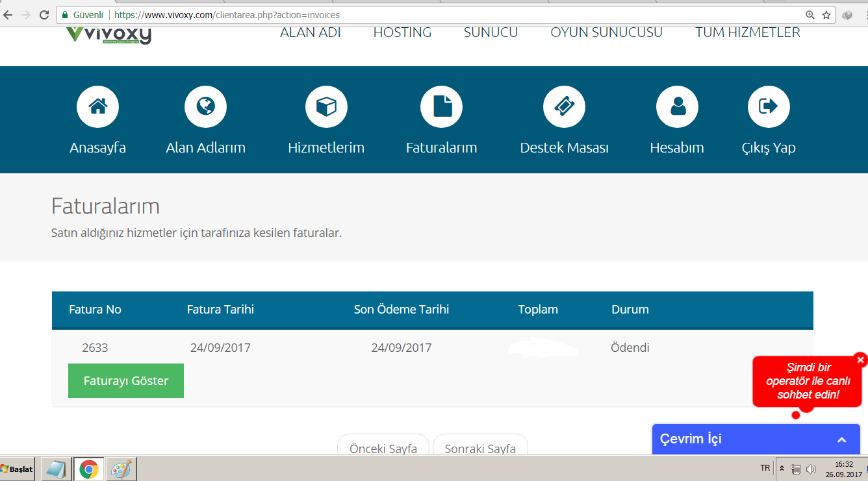Click the Anasayfa label

coord(97,148)
